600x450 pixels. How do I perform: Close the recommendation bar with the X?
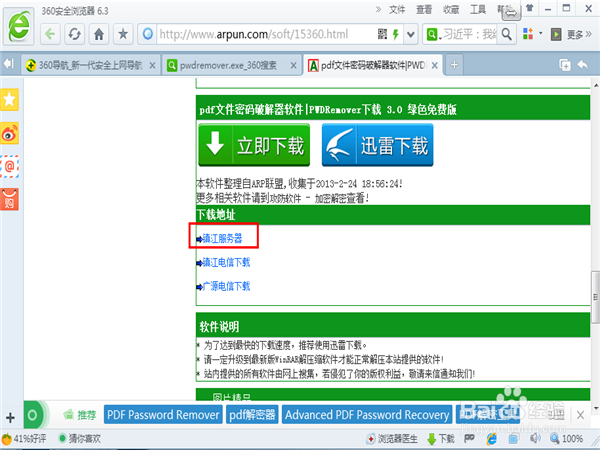tap(580, 415)
